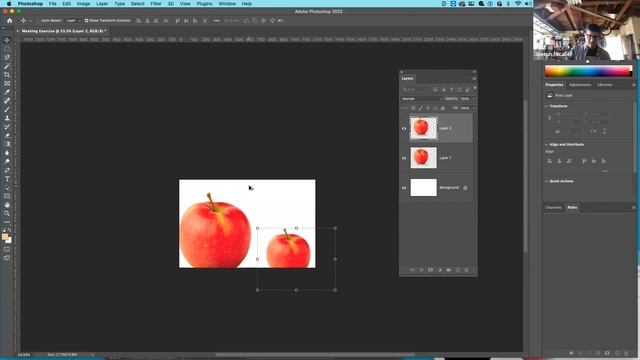Open the Apple menu
Viewport: 640px width, 360px height.
[9, 4]
